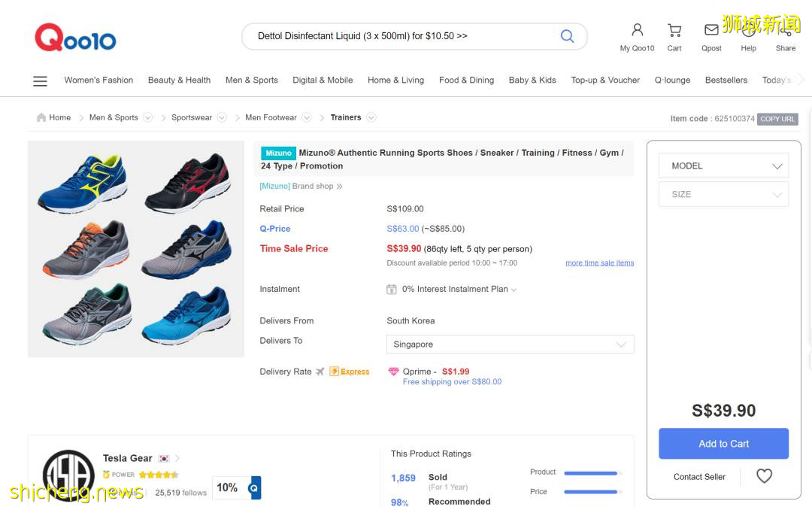This screenshot has width=812, height=507.
Task: Open the hamburger category menu
Action: 41,80
